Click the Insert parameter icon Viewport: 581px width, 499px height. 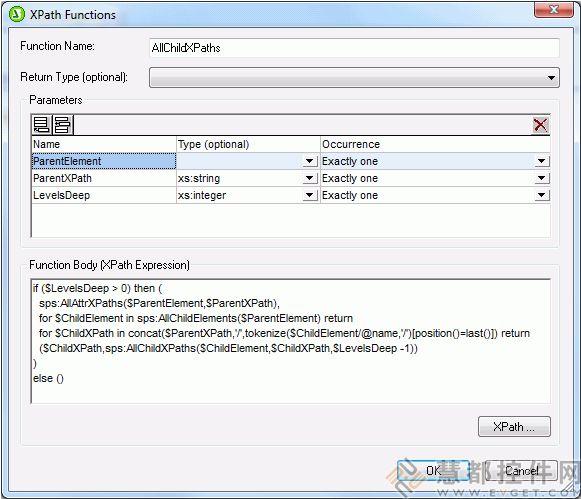click(62, 124)
